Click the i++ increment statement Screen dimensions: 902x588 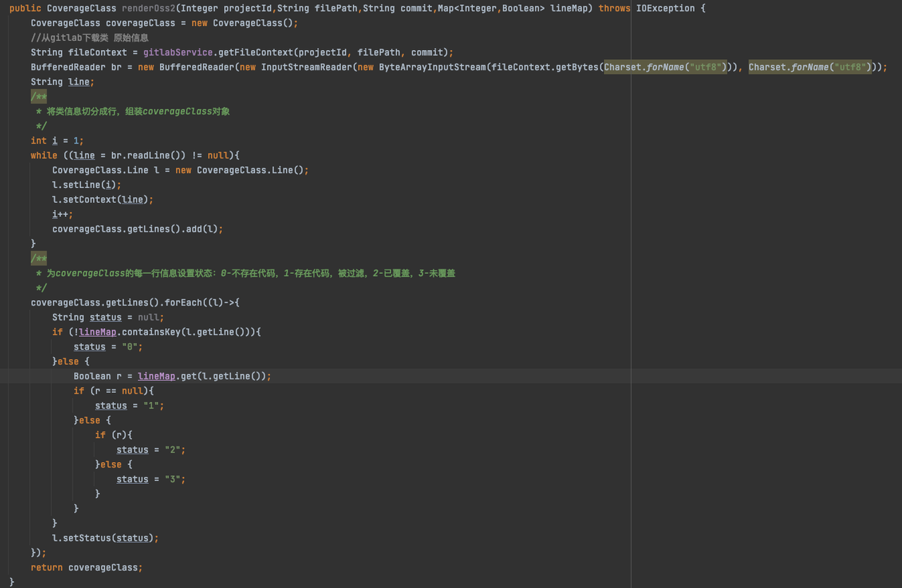(62, 214)
